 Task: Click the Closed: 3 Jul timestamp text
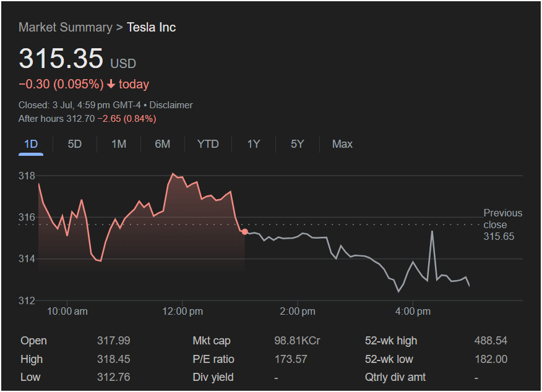point(79,105)
